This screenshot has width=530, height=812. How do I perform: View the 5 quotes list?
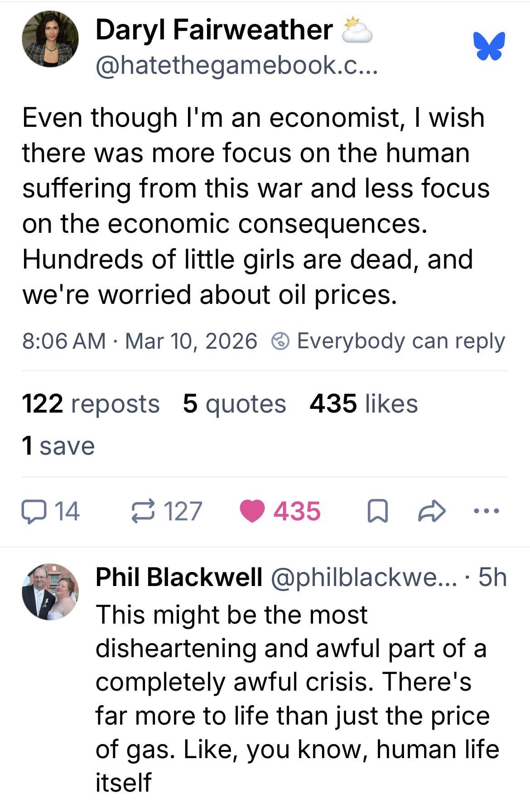[234, 404]
